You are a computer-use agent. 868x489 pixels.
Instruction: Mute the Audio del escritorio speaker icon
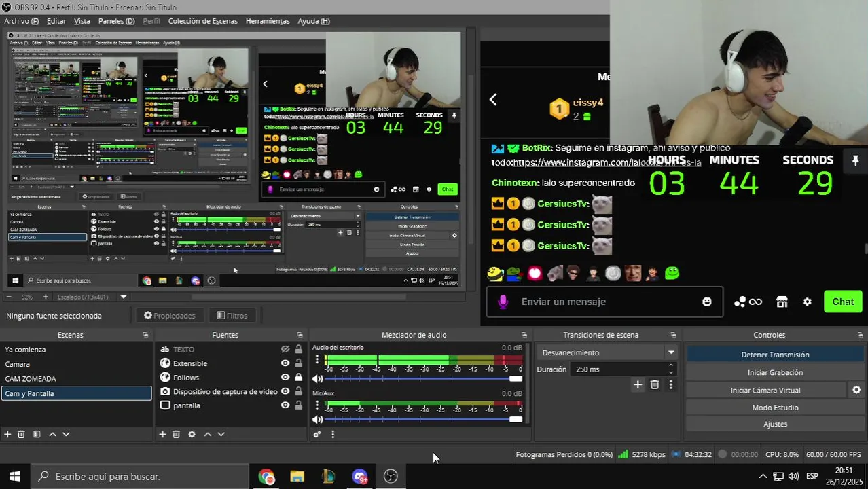coord(317,378)
